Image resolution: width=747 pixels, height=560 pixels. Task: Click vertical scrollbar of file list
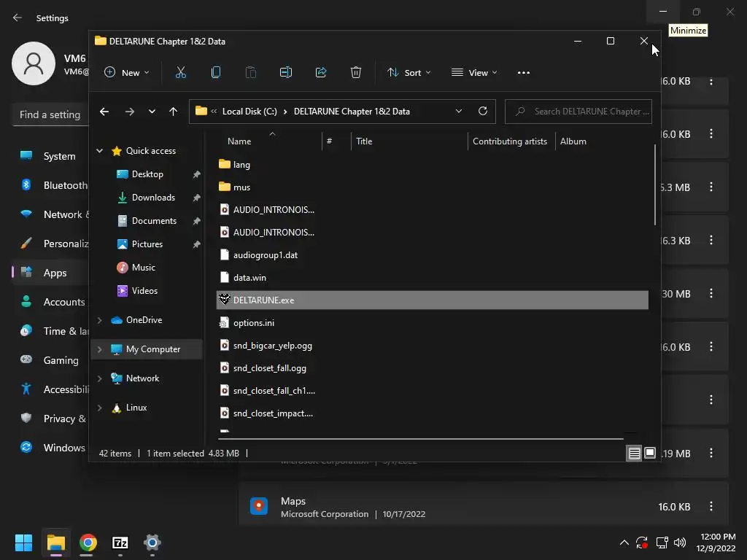[655, 186]
